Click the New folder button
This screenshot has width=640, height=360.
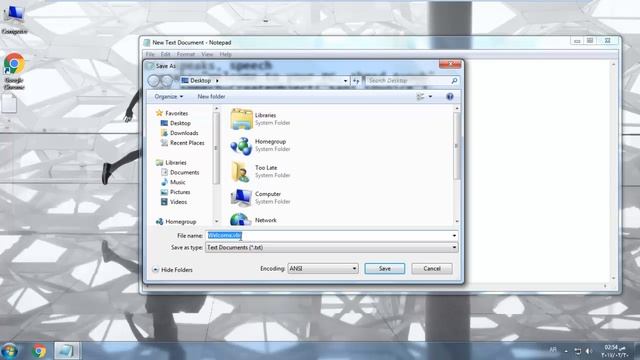click(x=211, y=97)
